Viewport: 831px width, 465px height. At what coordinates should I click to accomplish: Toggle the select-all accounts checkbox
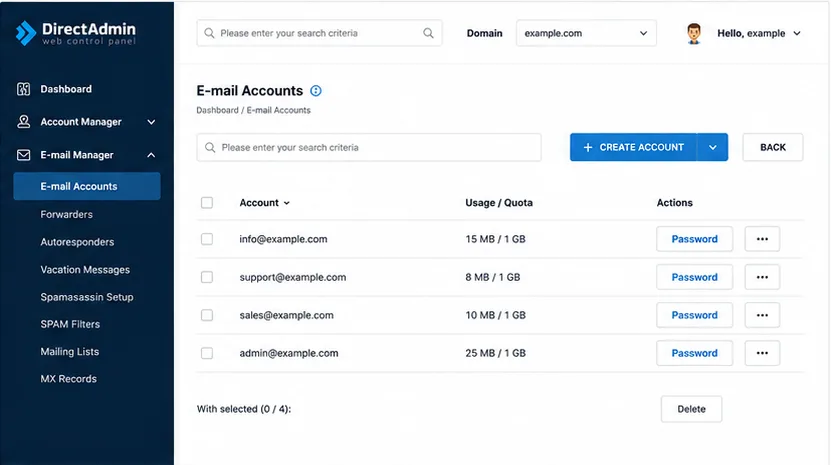(x=207, y=203)
